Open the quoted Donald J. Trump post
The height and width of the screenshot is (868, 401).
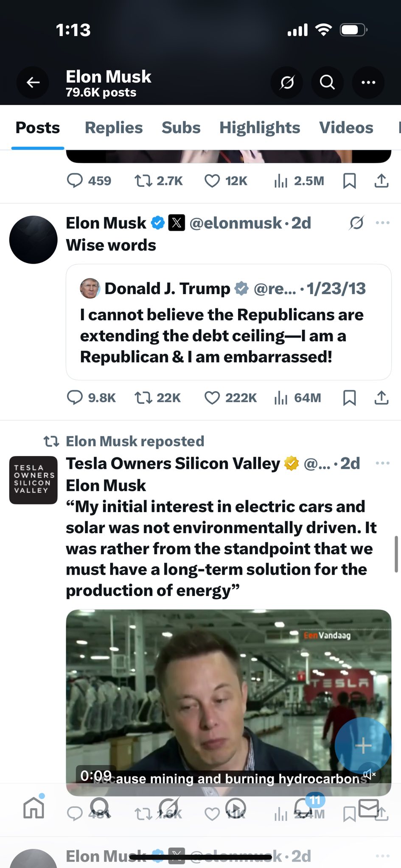[x=228, y=322]
